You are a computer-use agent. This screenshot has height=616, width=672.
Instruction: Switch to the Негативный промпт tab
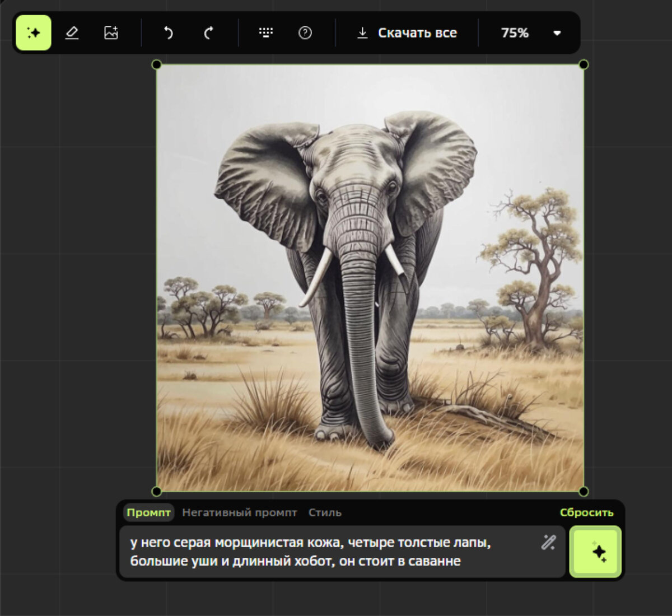(239, 512)
